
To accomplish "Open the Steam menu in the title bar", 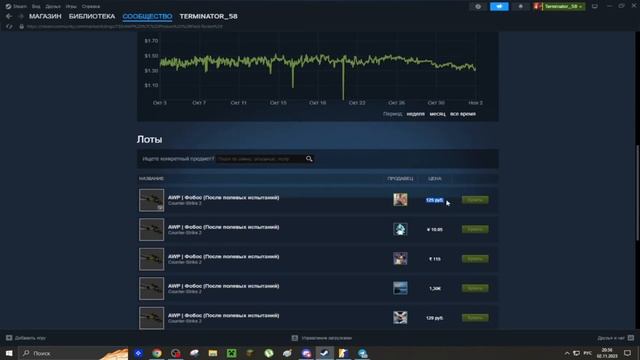I will point(16,7).
